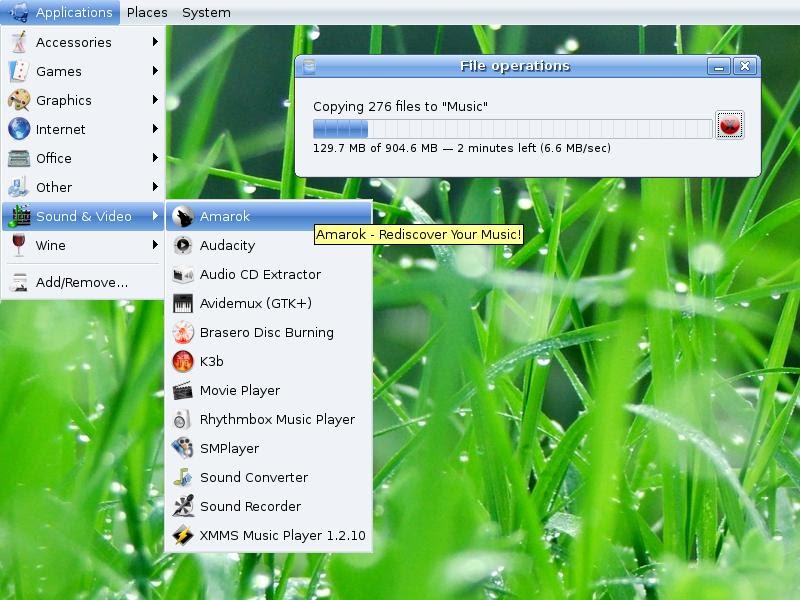
Task: Launch K3b from the submenu
Action: [x=269, y=361]
